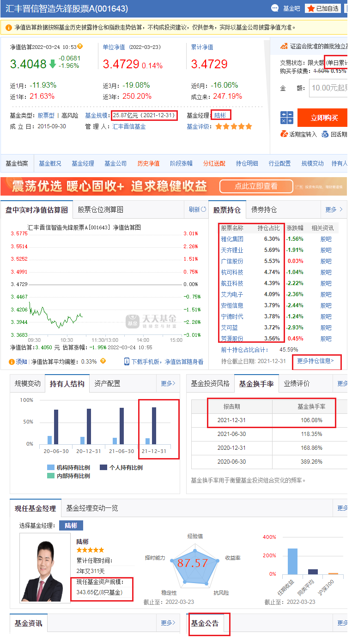Expand 更多 next to 资产配置 tab
Viewport: 352px width, 644px height.
tap(168, 383)
